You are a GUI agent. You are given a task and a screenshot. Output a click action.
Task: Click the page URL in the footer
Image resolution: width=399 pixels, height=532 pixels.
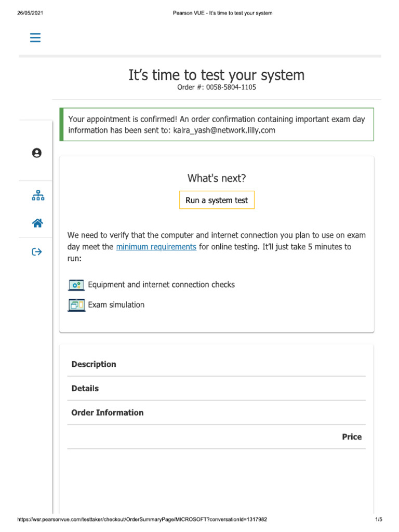click(142, 520)
